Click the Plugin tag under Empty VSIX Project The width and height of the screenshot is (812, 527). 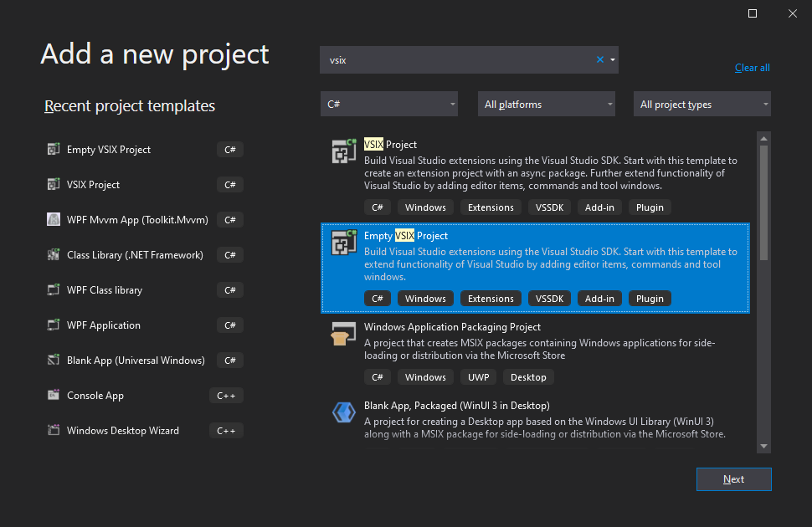pos(650,298)
